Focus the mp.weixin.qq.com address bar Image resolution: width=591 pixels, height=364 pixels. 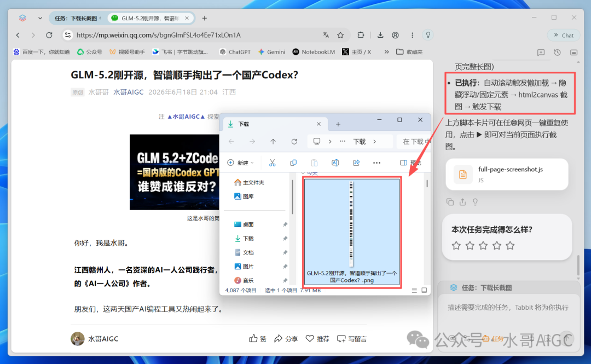(158, 35)
